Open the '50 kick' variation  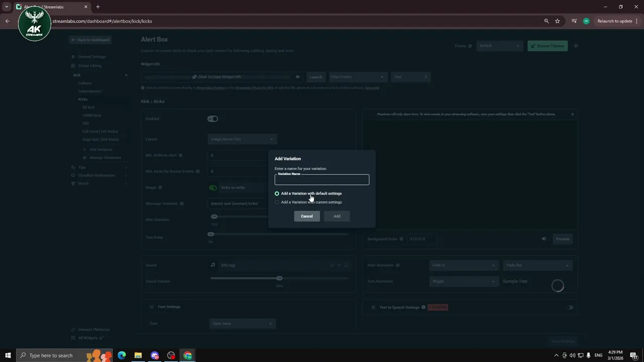tap(89, 107)
